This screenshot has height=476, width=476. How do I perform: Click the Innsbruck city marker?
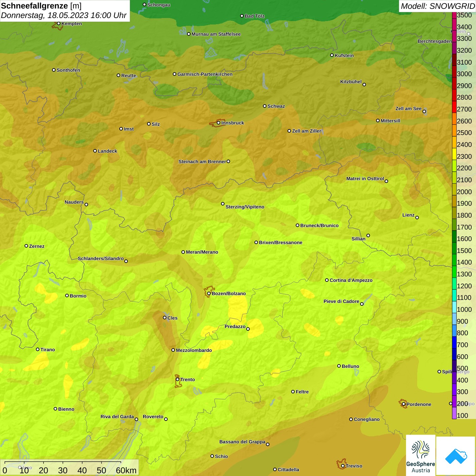coord(218,123)
